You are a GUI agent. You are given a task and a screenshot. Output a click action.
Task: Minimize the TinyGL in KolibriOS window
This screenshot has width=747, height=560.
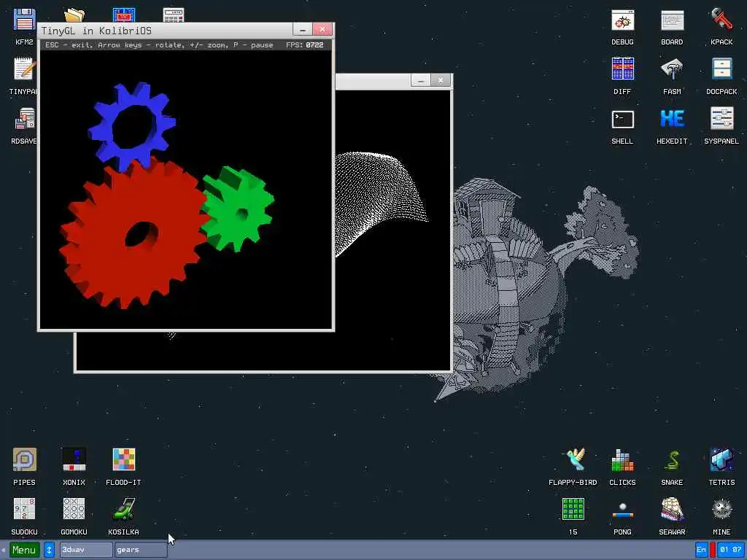pyautogui.click(x=303, y=29)
